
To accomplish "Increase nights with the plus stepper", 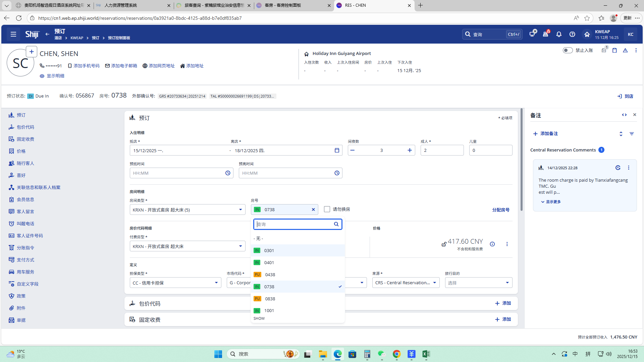I will click(x=410, y=150).
